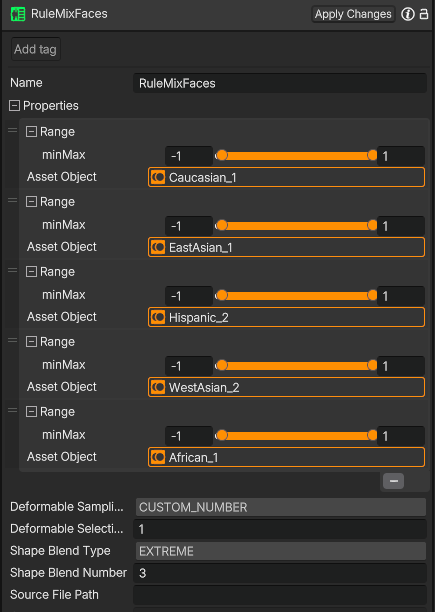Open the Deformable Sampling CUSTOM_NUMBER dropdown
Image resolution: width=435 pixels, height=612 pixels.
click(281, 507)
